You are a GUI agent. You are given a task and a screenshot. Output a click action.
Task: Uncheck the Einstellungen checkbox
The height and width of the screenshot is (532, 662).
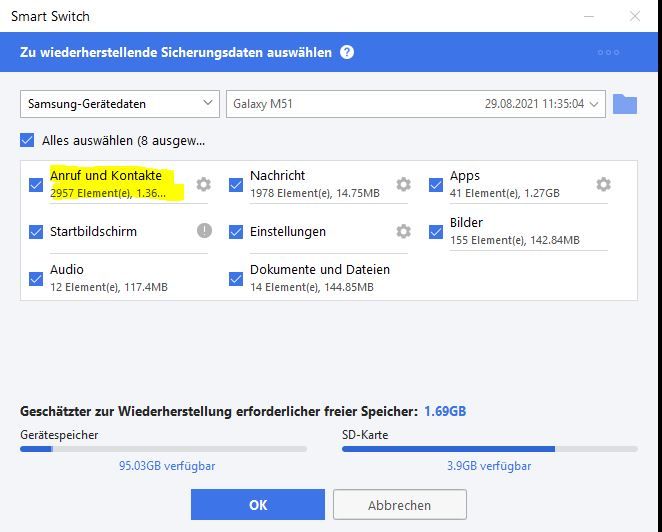[236, 232]
